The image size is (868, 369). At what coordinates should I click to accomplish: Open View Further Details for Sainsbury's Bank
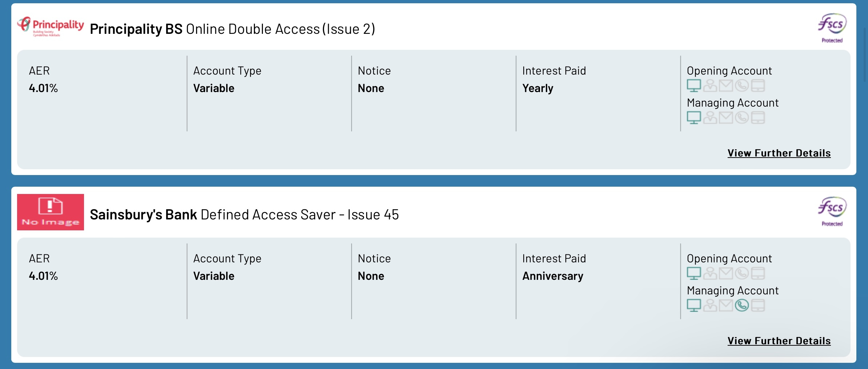[779, 341]
